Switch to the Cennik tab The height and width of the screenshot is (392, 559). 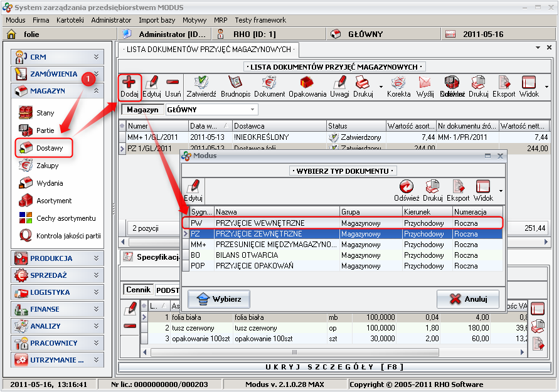(138, 290)
